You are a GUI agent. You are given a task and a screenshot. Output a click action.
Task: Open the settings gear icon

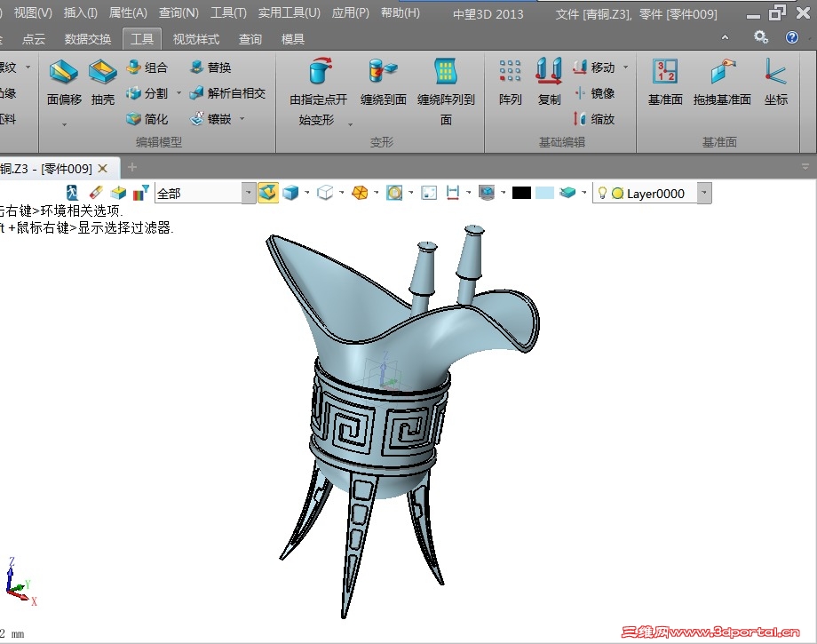point(761,37)
